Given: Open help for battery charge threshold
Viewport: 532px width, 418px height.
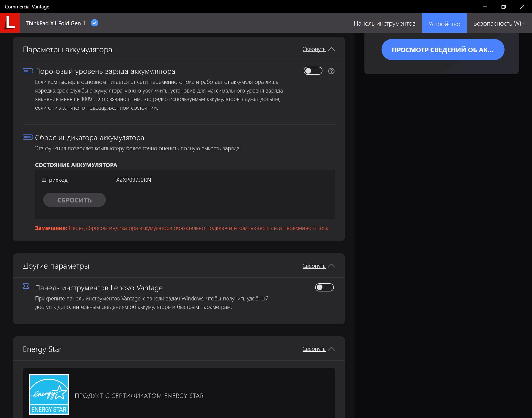Looking at the screenshot, I should (x=331, y=71).
